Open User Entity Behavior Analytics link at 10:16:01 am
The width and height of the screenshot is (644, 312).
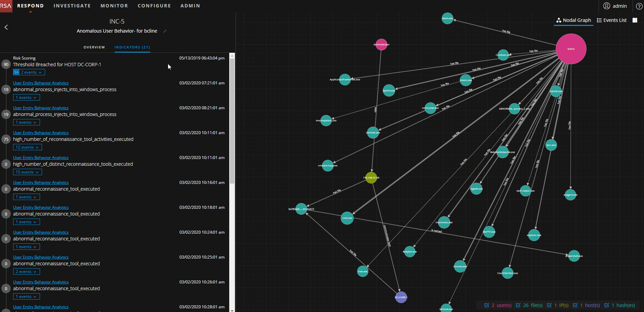point(41,183)
